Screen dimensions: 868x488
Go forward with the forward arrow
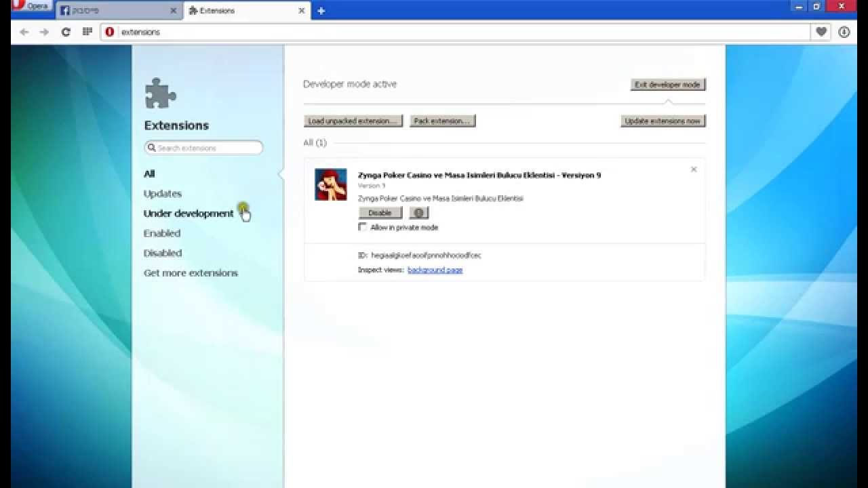click(45, 32)
